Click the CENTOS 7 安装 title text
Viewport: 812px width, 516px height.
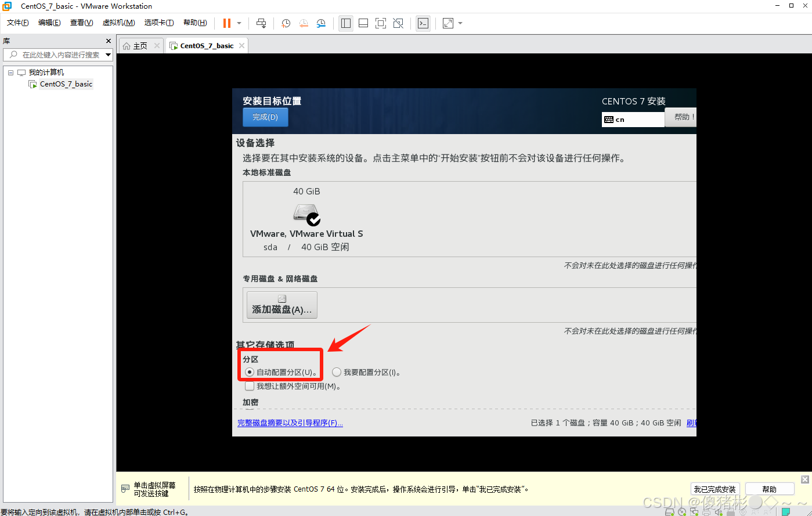tap(634, 101)
